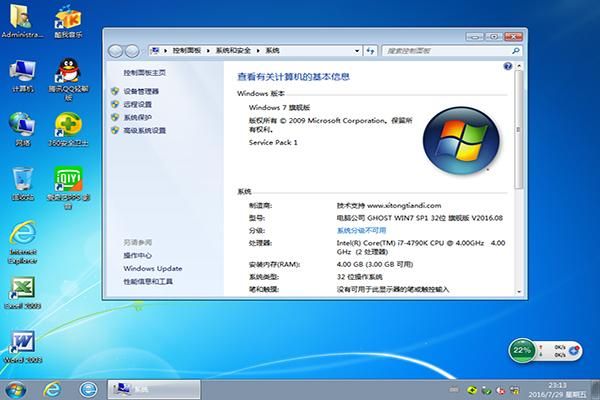Open 远程设置 (Remote settings) link
The width and height of the screenshot is (600, 400).
(138, 104)
